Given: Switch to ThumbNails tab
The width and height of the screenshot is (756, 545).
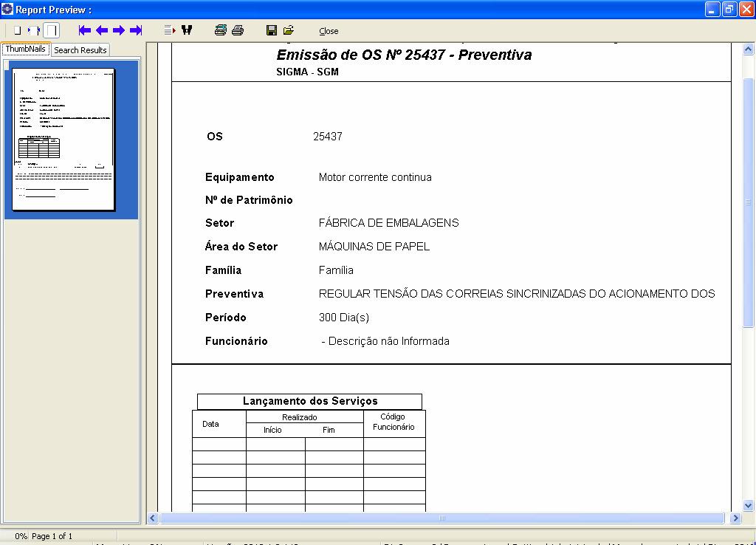Looking at the screenshot, I should pyautogui.click(x=26, y=49).
